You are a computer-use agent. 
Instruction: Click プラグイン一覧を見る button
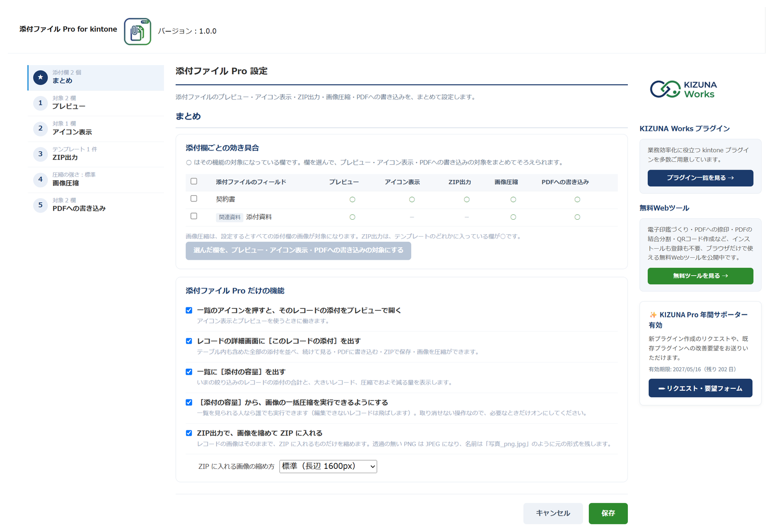pos(700,178)
